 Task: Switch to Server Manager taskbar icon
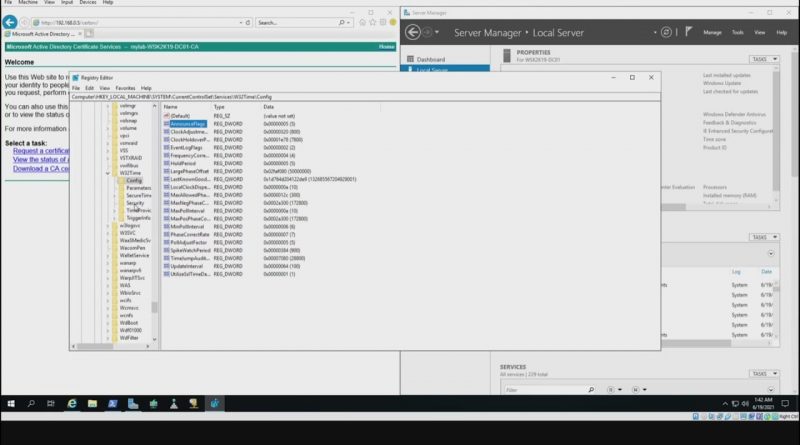click(x=133, y=404)
